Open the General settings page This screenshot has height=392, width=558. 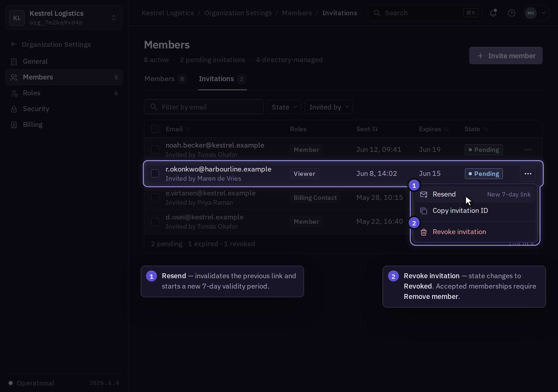click(64, 61)
